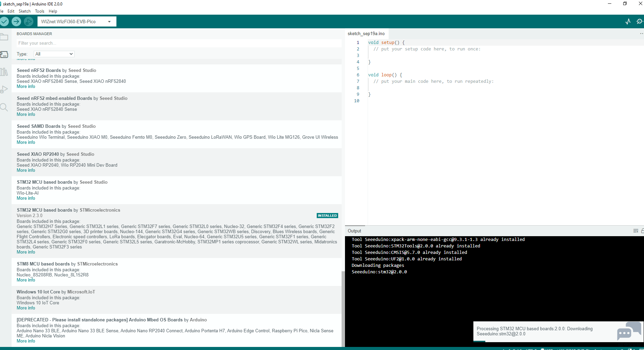
Task: Select the Output panel tab
Action: point(355,231)
